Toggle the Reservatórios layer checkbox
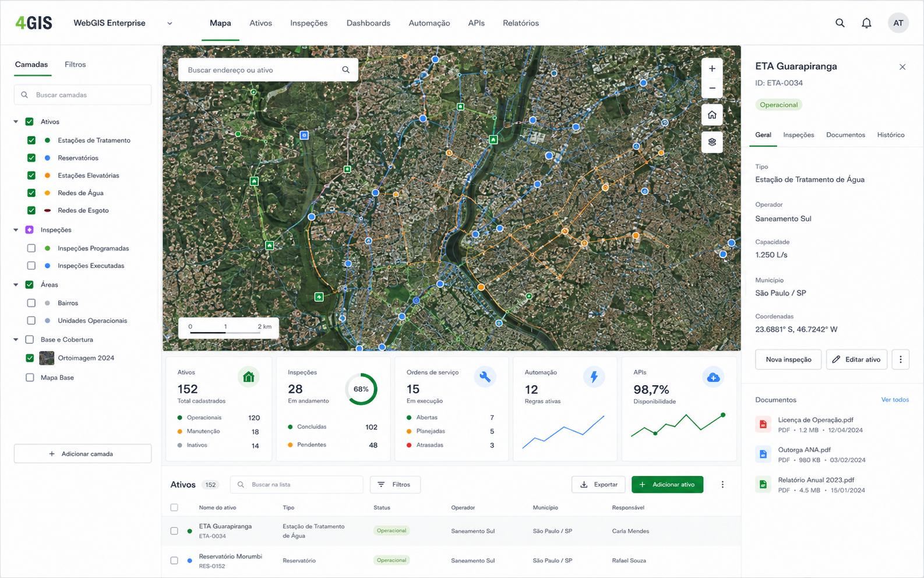This screenshot has height=578, width=924. pyautogui.click(x=31, y=158)
